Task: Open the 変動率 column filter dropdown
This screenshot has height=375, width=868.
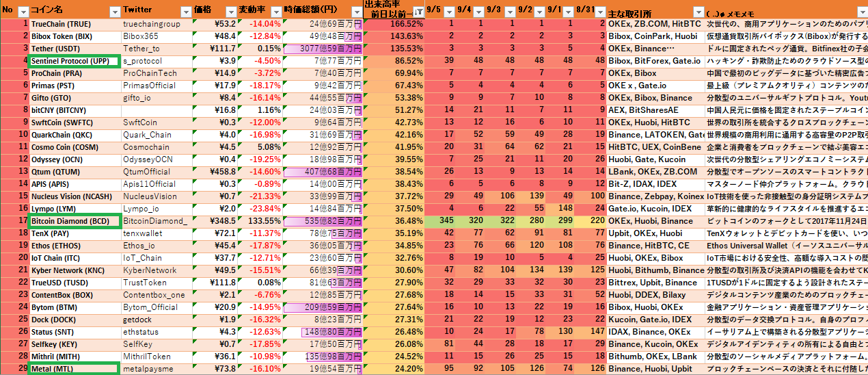Action: tap(274, 12)
